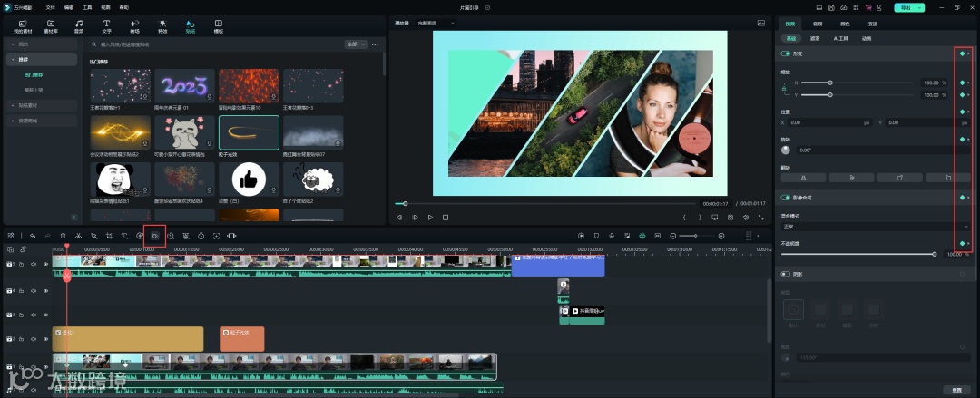Screen dimensions: 980x398
Task: Click the undo icon in timeline toolbar
Action: point(33,236)
